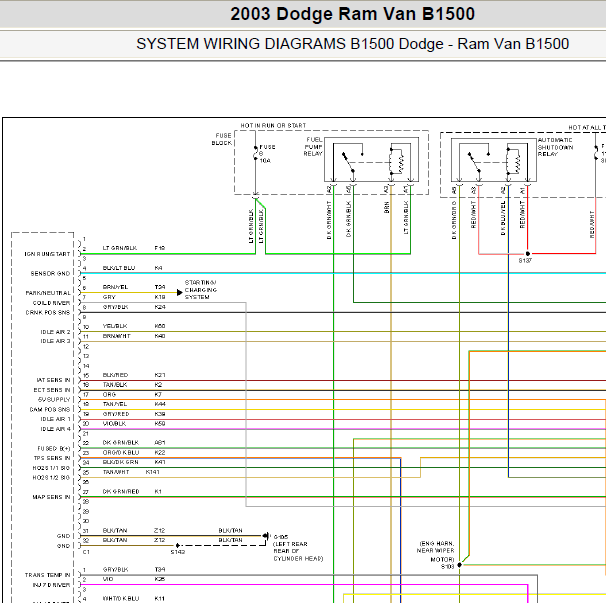The width and height of the screenshot is (606, 603).
Task: Click the 'FUEL PUMP RELAY' label
Action: (313, 146)
